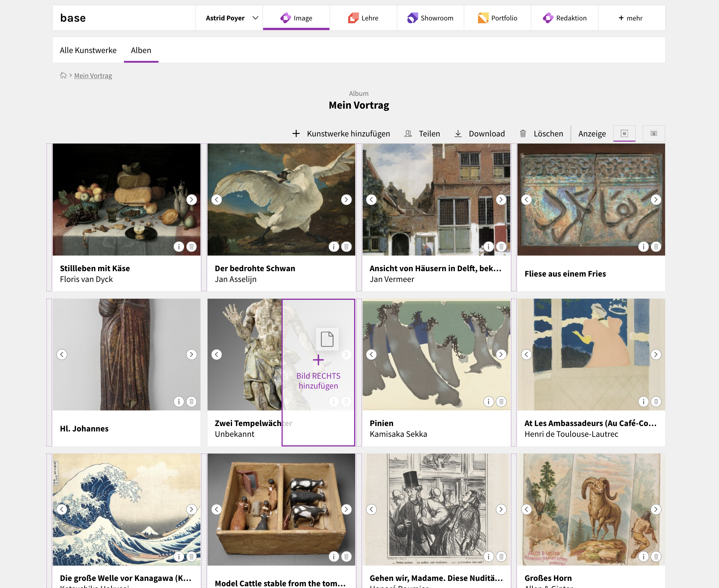Click Bild RECHTS hinzufügen drop zone
719x588 pixels.
click(319, 372)
